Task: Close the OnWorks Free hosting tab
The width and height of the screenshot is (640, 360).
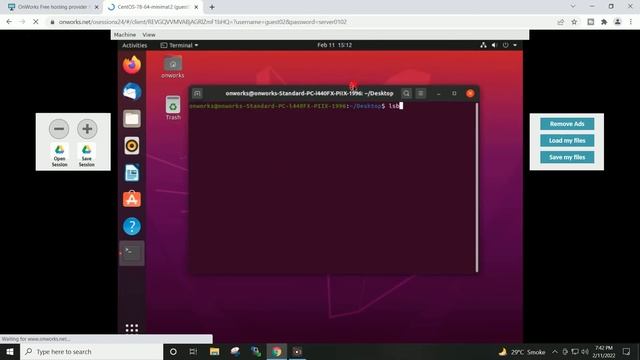Action: [x=96, y=7]
